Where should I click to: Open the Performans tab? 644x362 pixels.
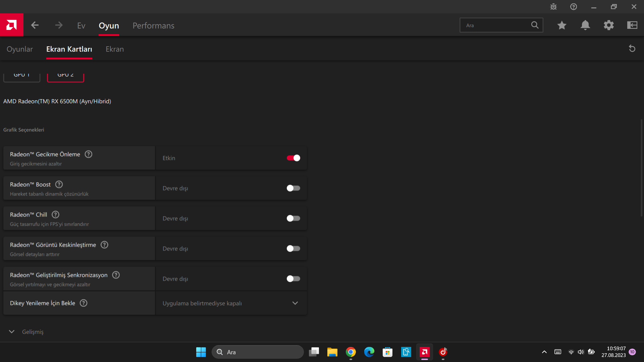153,25
